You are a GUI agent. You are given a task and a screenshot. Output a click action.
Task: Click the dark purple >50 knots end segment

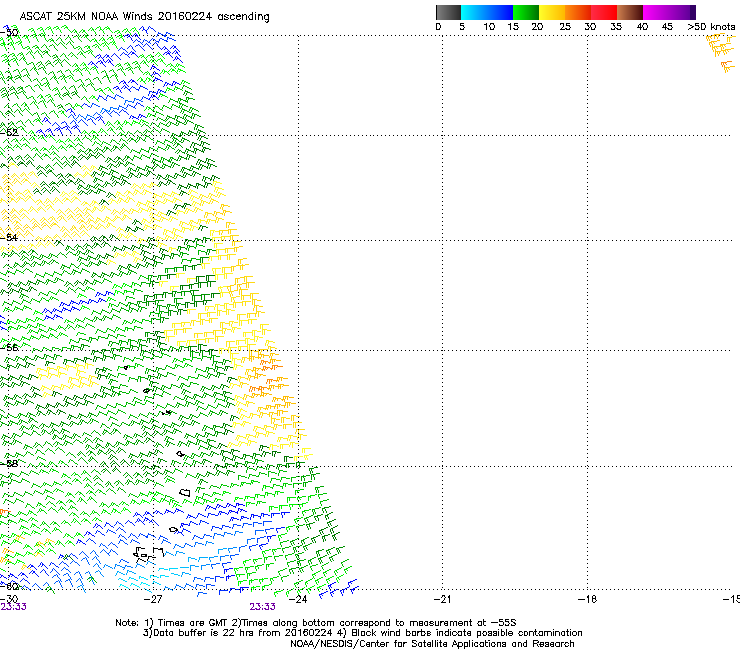(691, 12)
